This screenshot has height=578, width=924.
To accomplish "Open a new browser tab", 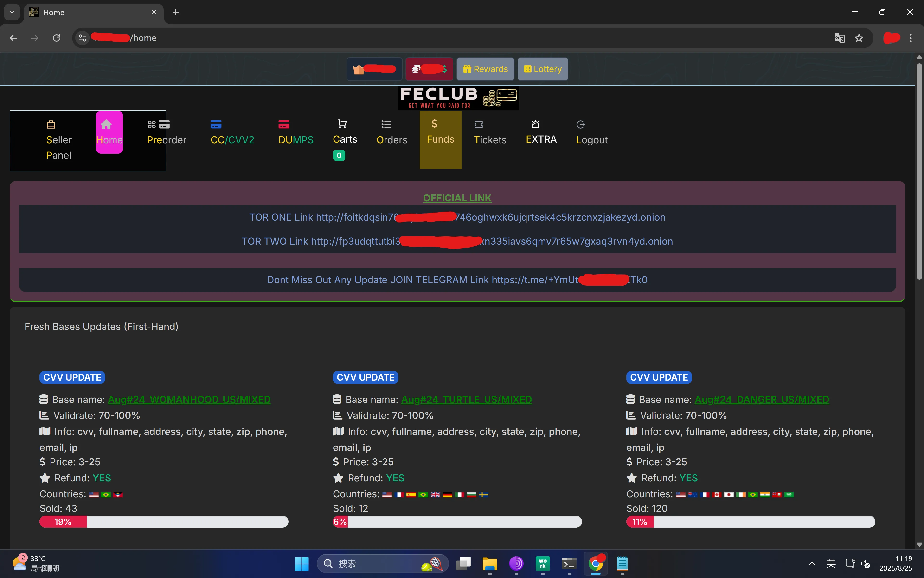I will coord(176,12).
